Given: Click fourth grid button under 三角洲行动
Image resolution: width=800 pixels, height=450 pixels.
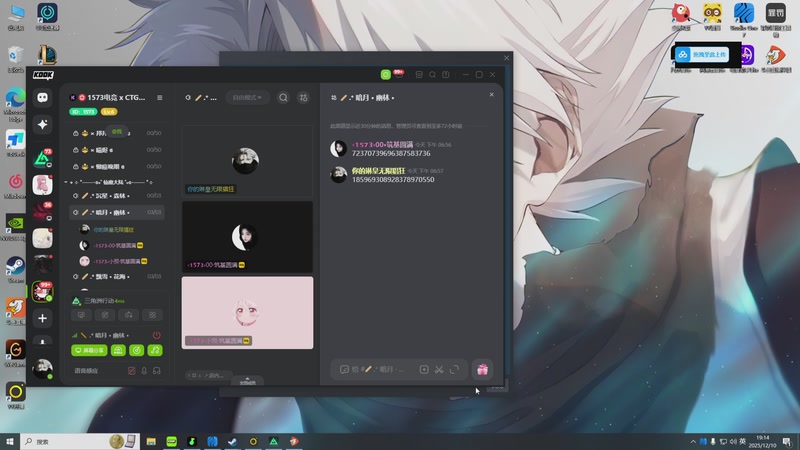Looking at the screenshot, I should (152, 315).
